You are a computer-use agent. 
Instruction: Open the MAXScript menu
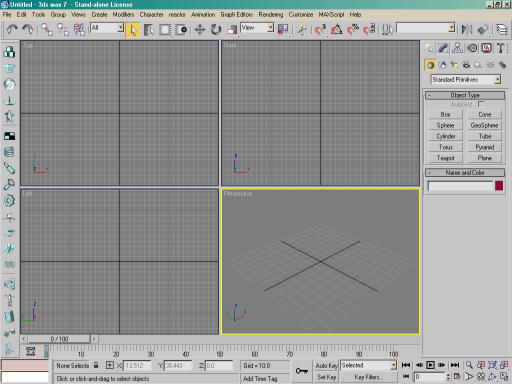[331, 14]
